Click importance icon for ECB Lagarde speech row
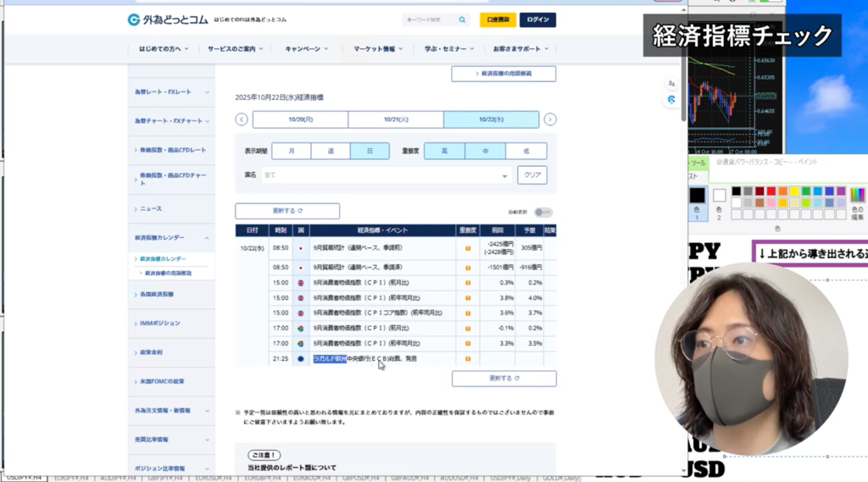Viewport: 868px width, 482px height. (x=467, y=358)
